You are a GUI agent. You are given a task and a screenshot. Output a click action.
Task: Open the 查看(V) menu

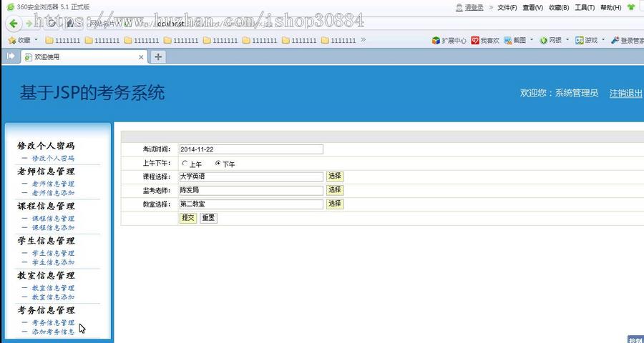(532, 7)
